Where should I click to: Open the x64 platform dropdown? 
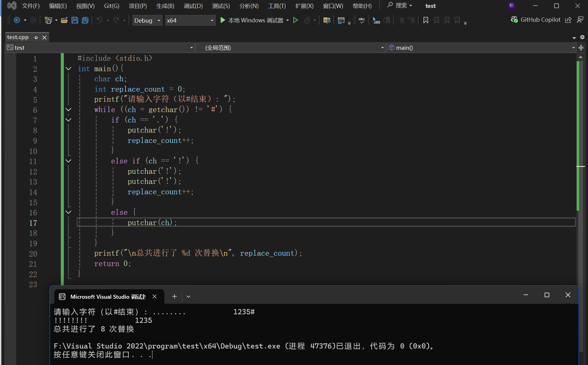(x=190, y=20)
